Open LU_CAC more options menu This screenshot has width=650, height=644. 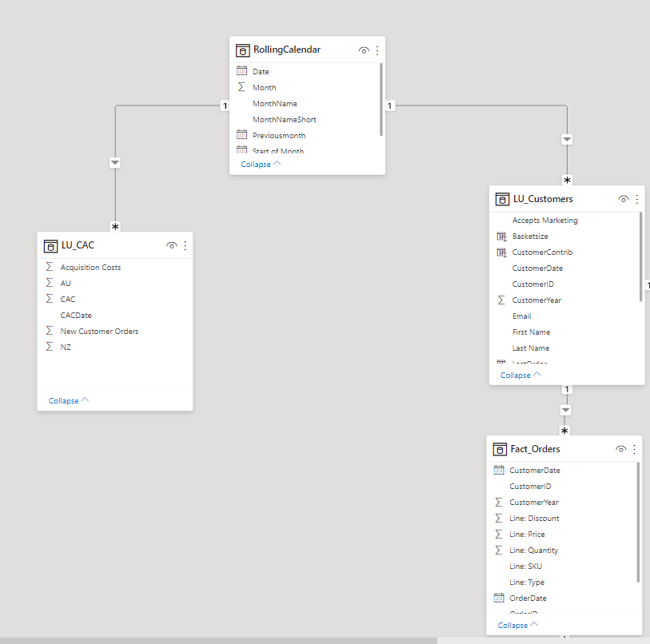tap(185, 246)
